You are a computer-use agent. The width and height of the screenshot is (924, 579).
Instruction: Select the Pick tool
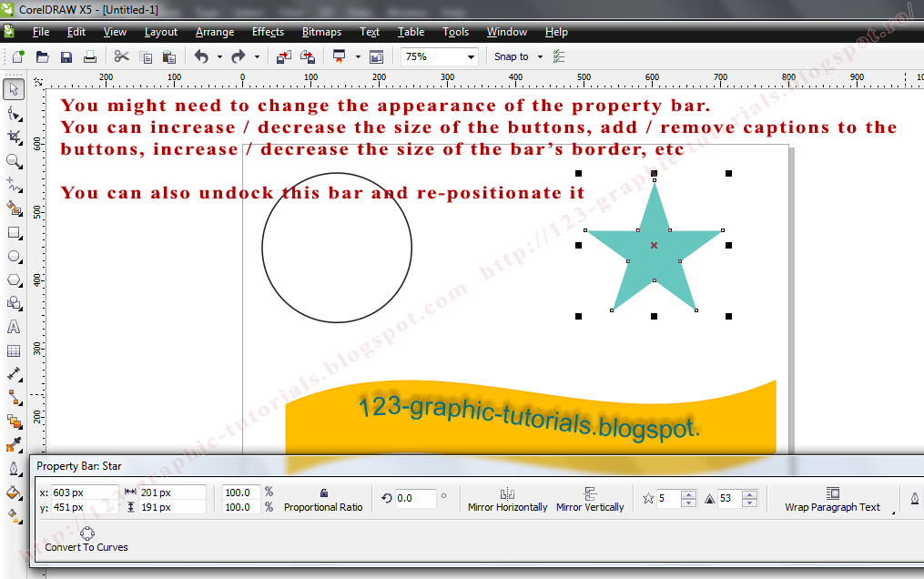pyautogui.click(x=13, y=89)
